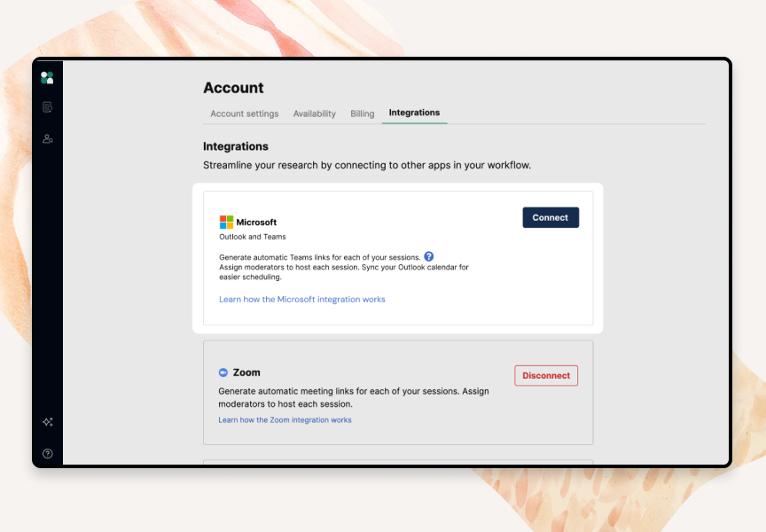Viewport: 766px width, 532px height.
Task: Open the Availability tab
Action: tap(314, 113)
